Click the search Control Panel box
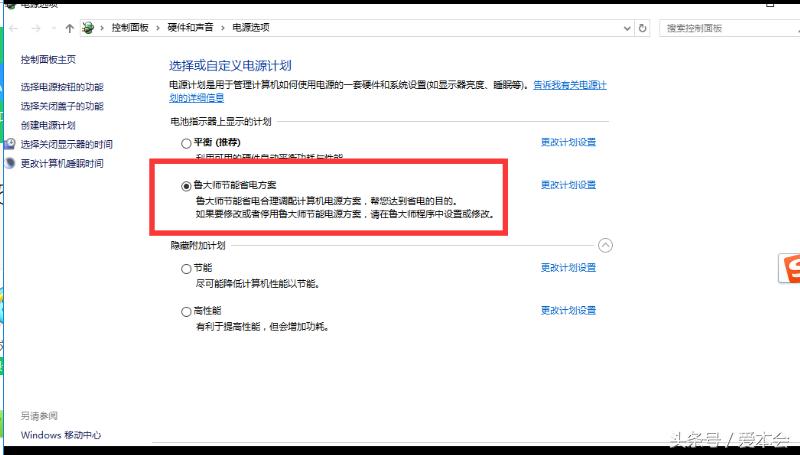The image size is (800, 455). tap(730, 28)
